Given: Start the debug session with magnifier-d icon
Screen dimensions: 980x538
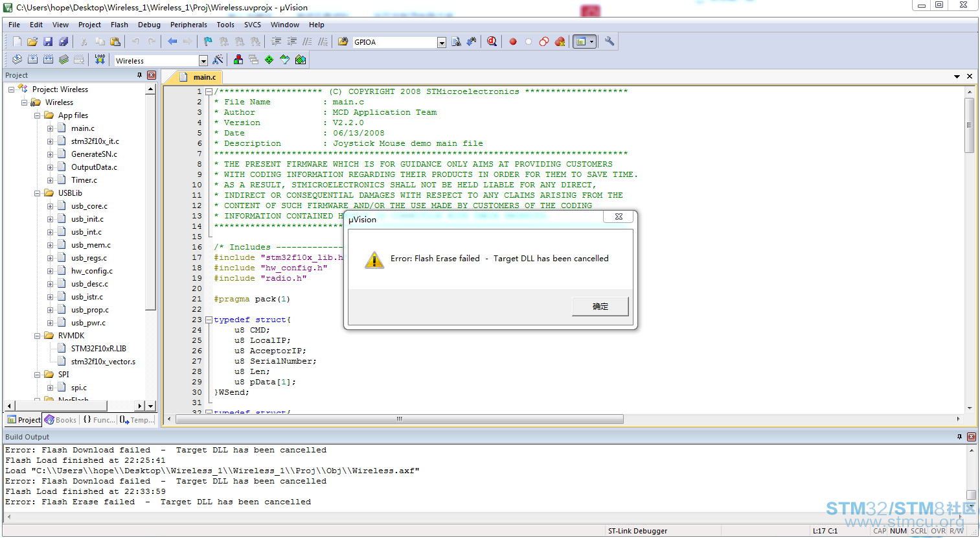Looking at the screenshot, I should tap(492, 41).
